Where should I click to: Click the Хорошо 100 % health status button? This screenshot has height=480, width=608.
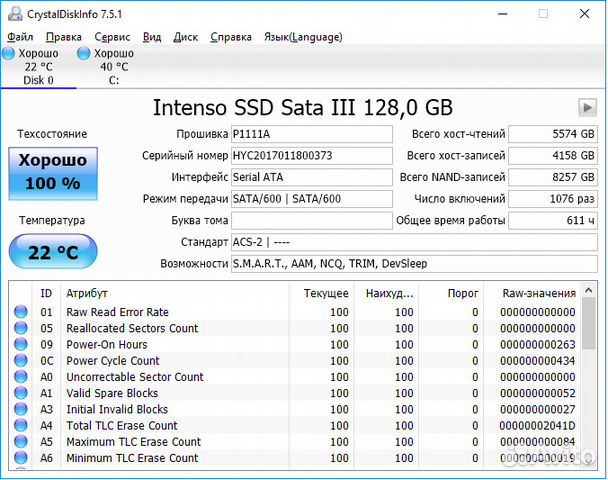pos(52,172)
